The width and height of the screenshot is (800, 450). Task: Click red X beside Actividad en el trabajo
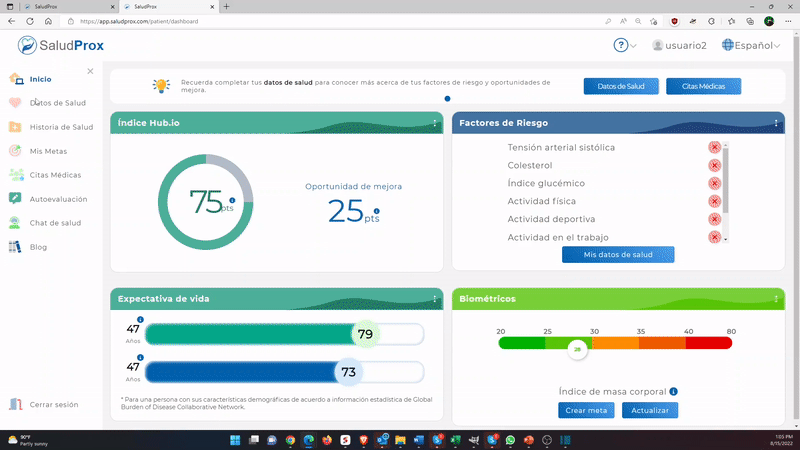(714, 237)
